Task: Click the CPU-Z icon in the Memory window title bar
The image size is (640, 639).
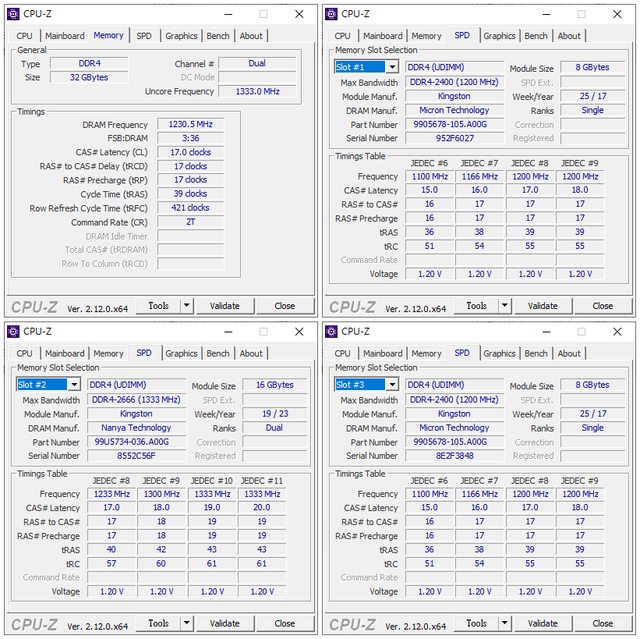Action: pyautogui.click(x=13, y=14)
